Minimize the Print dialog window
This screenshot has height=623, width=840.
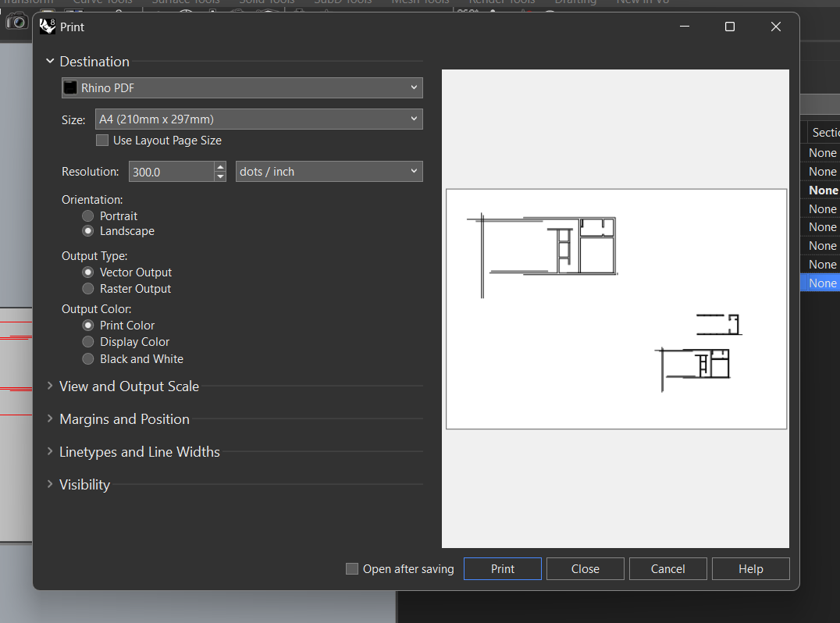pos(684,27)
